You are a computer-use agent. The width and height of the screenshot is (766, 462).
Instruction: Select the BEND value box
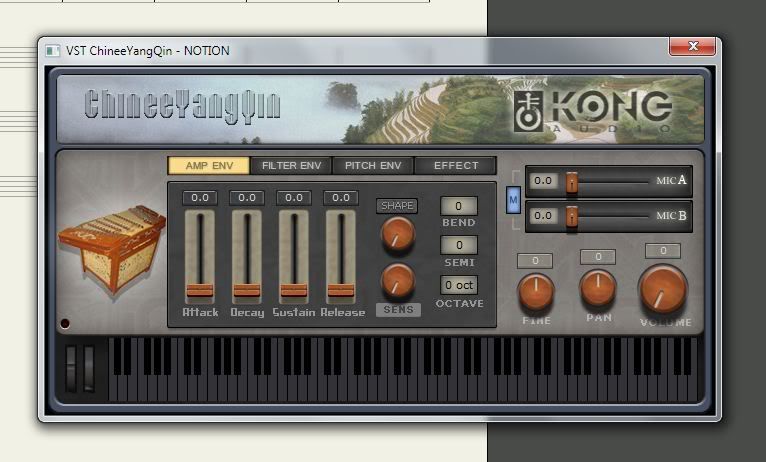point(459,206)
